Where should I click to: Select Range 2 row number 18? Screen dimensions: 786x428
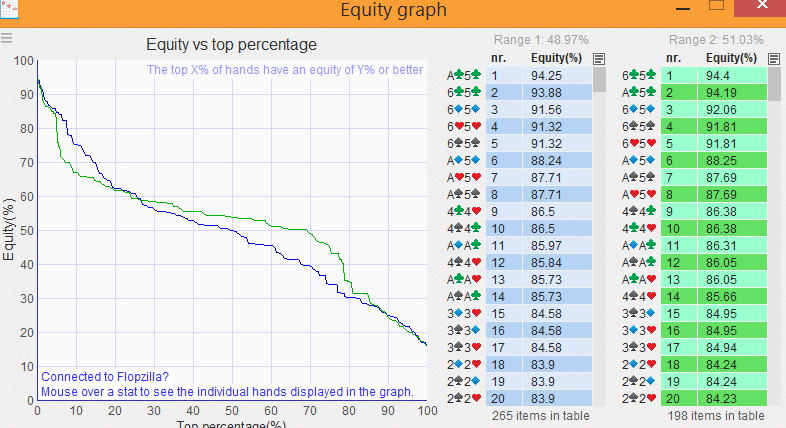[679, 365]
